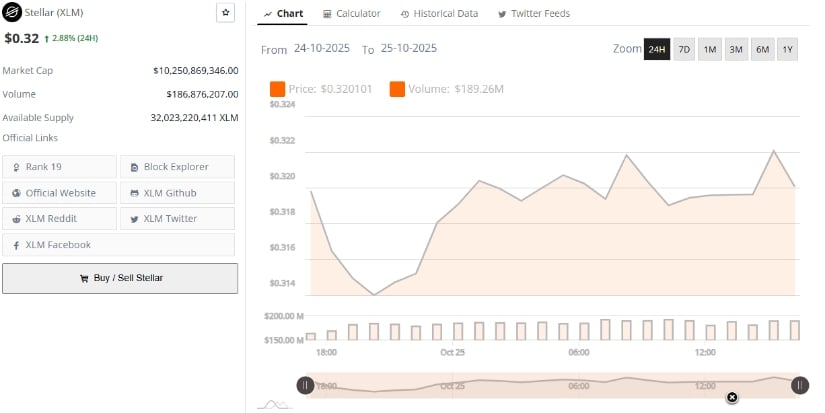Set zoom to 1Y
The image size is (825, 413).
pyautogui.click(x=787, y=49)
